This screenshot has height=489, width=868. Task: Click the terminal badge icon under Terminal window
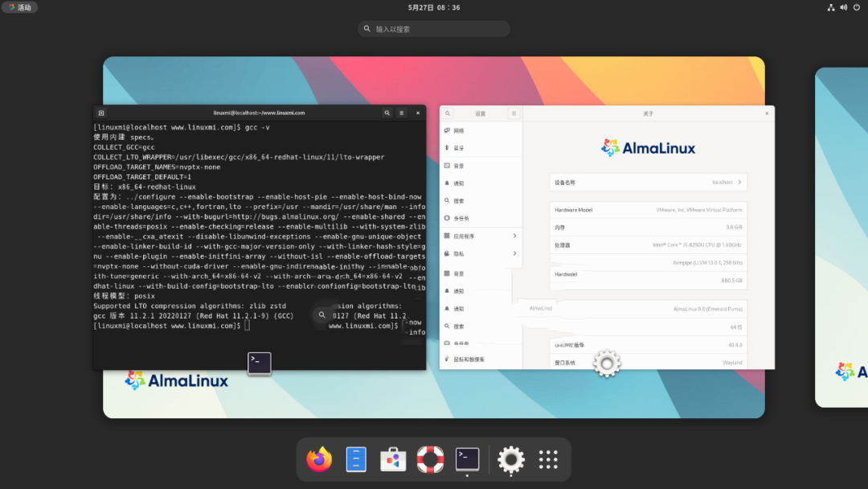(259, 364)
